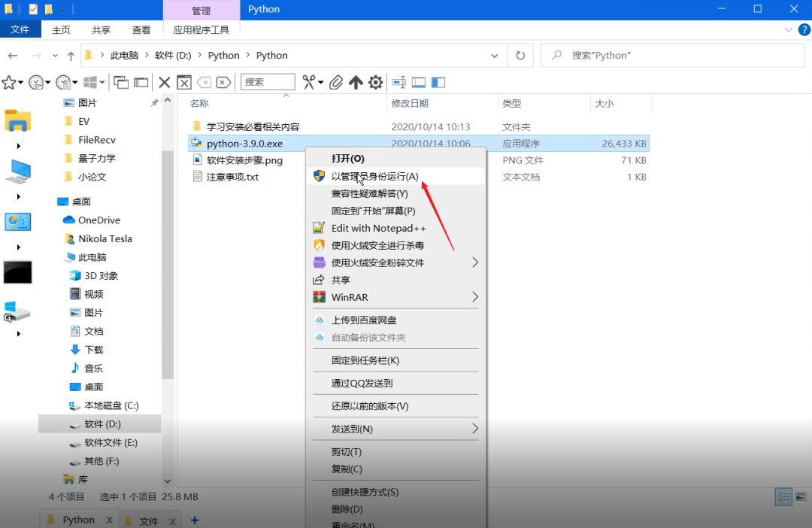Click the favorites star icon in toolbar

9,82
